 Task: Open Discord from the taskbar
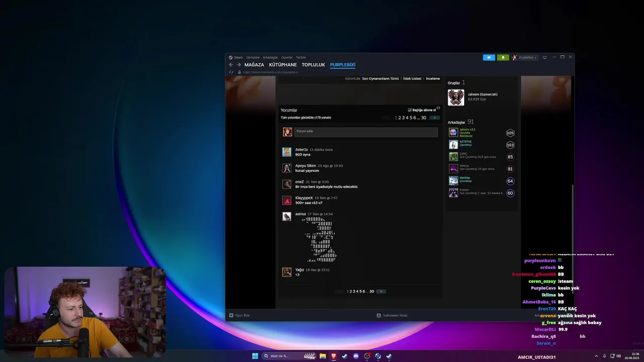pyautogui.click(x=356, y=356)
